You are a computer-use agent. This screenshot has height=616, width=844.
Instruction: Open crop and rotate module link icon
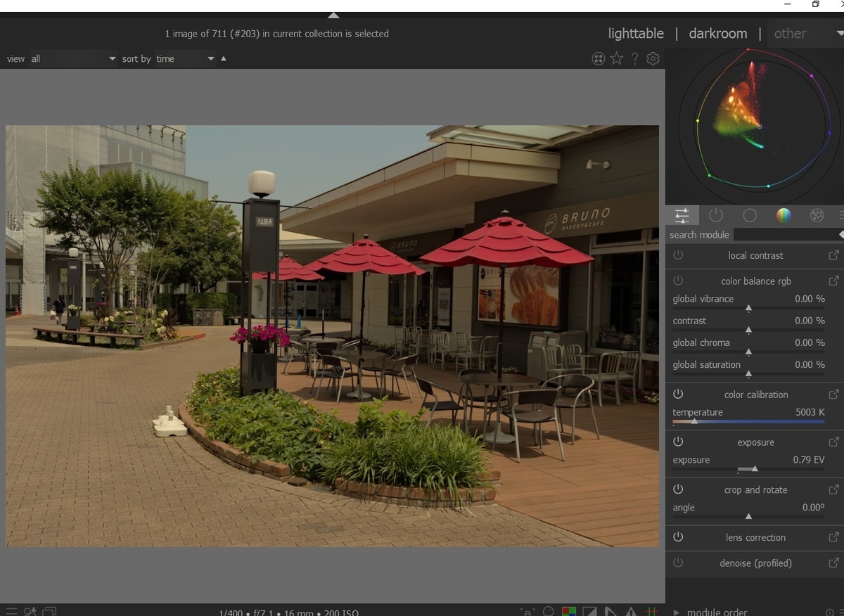(x=833, y=489)
